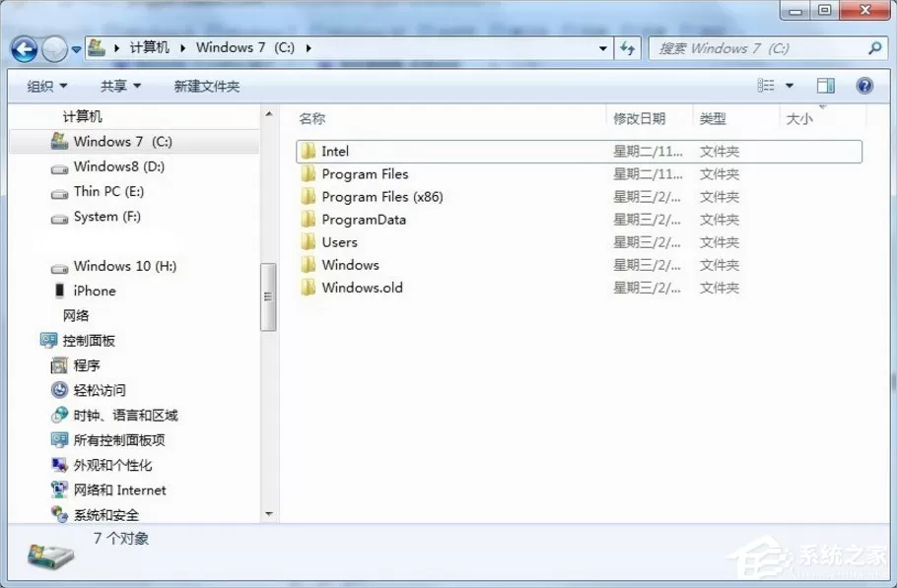Open 时钟、语言和区域 item
Viewport: 897px width, 588px height.
click(x=114, y=416)
